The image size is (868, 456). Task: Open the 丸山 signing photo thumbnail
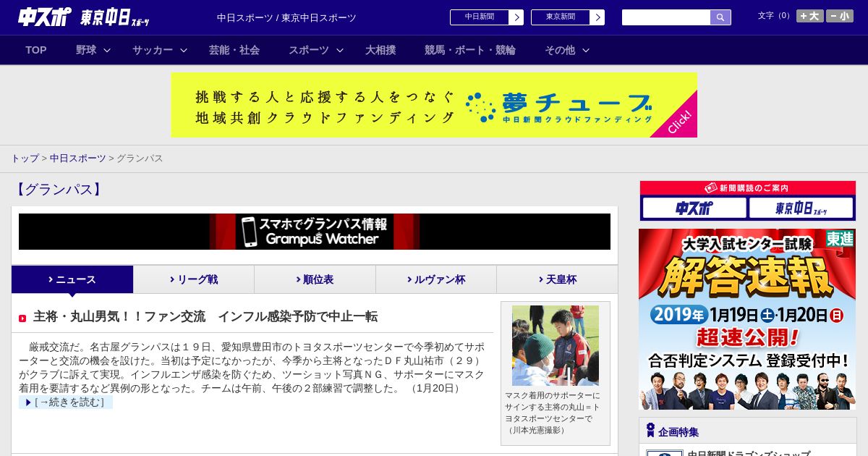pos(556,345)
